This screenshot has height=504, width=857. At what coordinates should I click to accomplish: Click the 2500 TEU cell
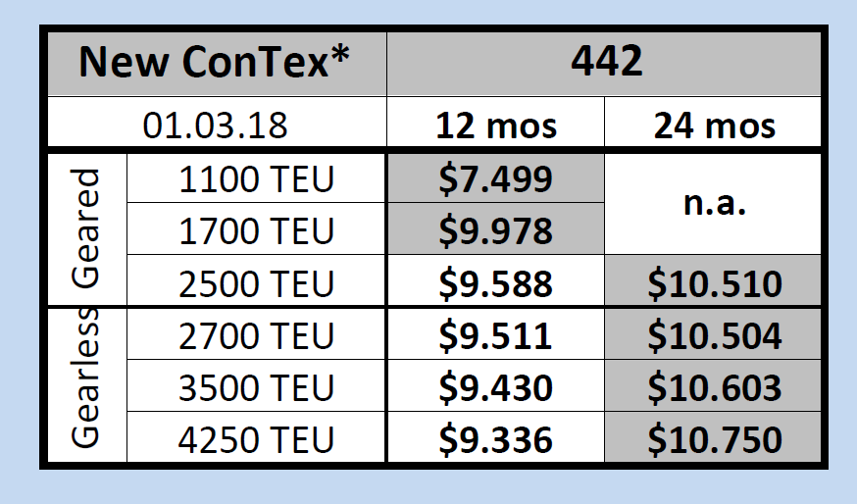coord(257,283)
